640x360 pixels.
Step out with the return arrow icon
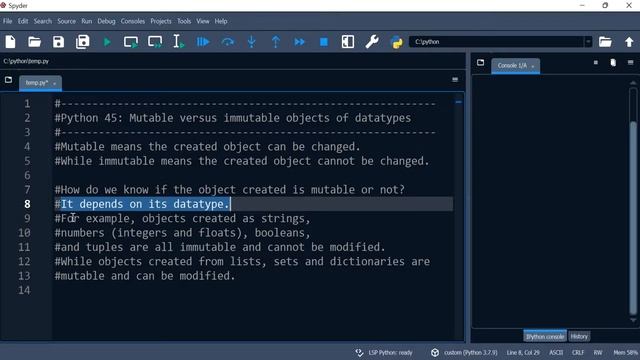[276, 42]
